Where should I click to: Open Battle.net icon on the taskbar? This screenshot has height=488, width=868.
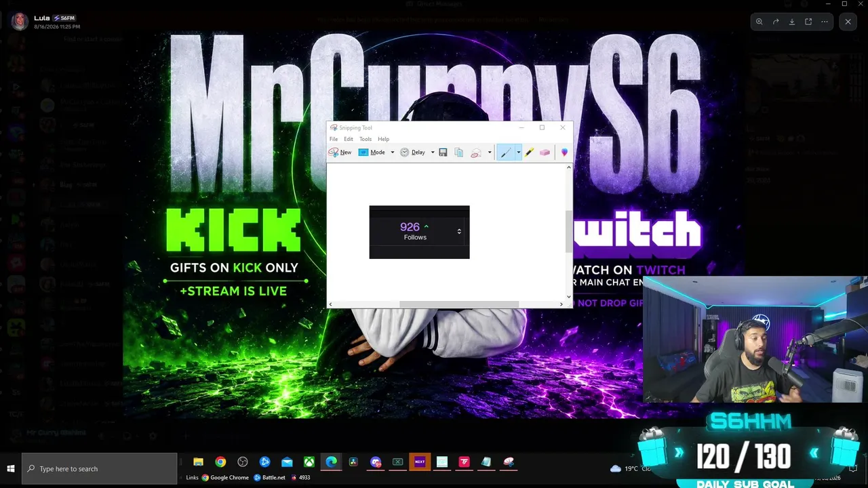pyautogui.click(x=264, y=462)
